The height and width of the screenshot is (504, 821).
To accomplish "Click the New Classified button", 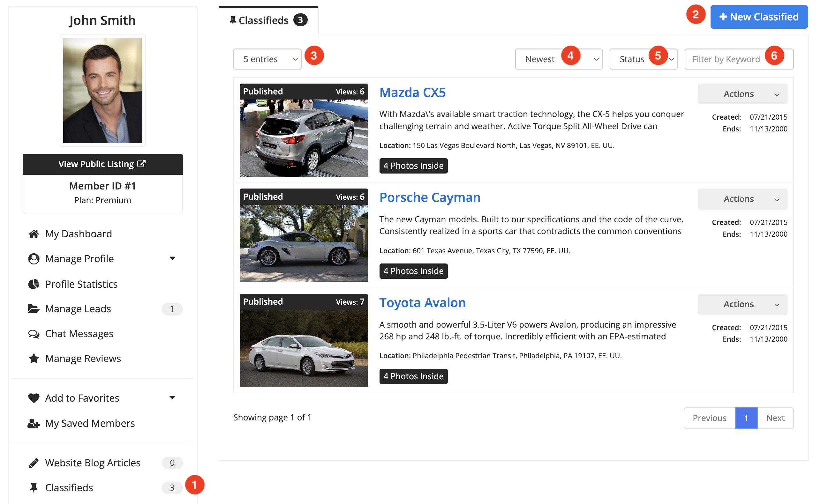I will tap(759, 17).
